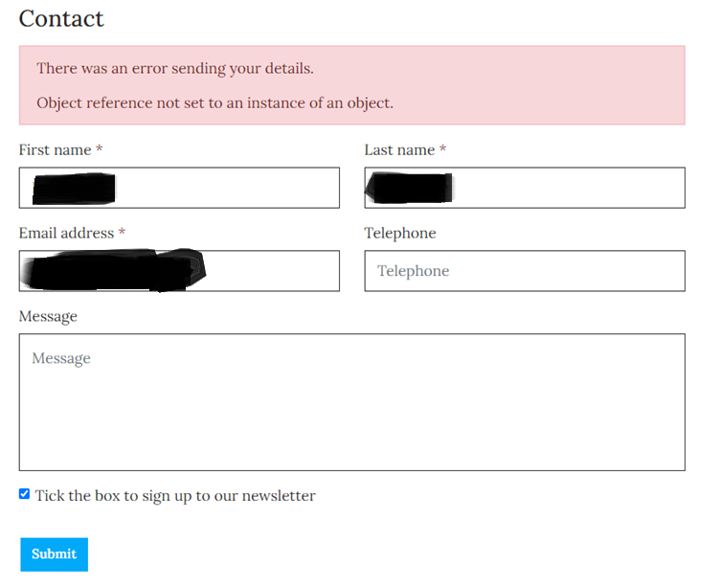
Task: Focus the Last name input field
Action: [525, 188]
